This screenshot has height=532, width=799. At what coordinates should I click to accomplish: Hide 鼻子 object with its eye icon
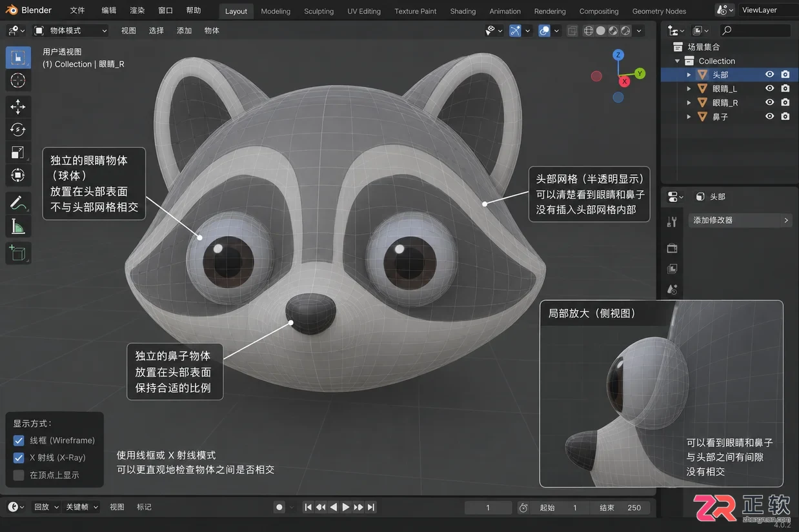(x=769, y=117)
